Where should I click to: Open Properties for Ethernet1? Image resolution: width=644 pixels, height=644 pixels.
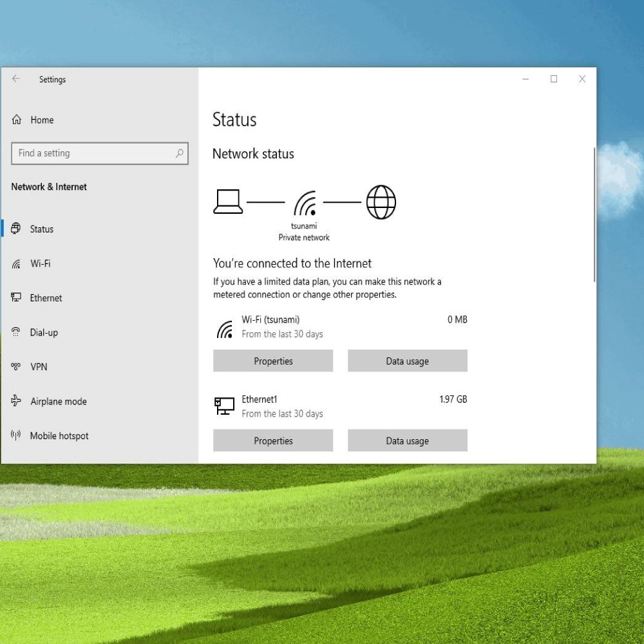pos(273,440)
